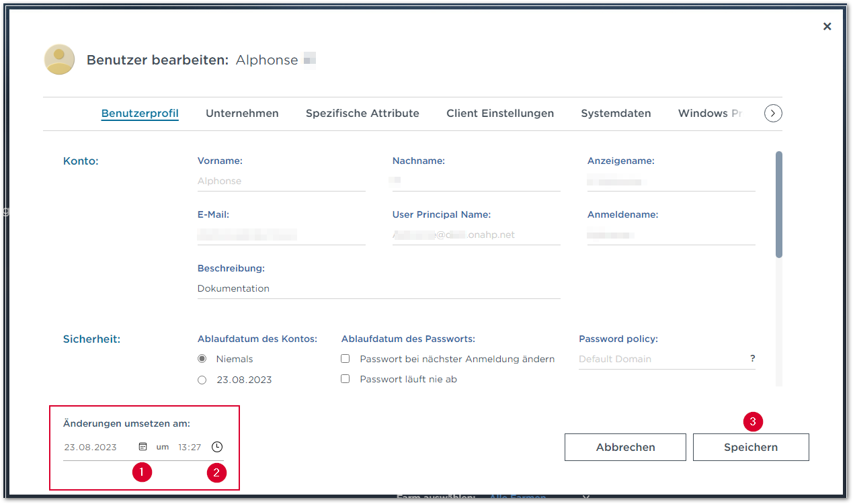Switch to the Unternehmen tab
This screenshot has width=853, height=504.
(x=242, y=114)
